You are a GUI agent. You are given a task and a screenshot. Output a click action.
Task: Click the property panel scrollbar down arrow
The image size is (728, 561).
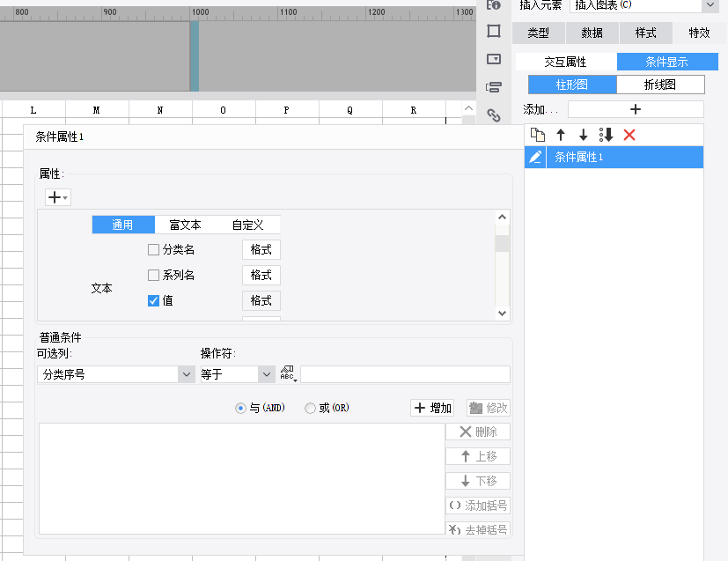(502, 314)
